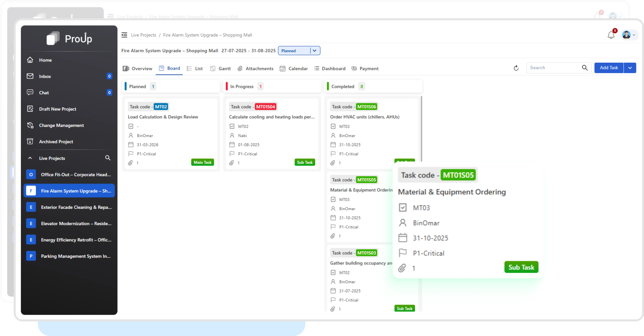
Task: Collapse the Live Projects section
Action: pyautogui.click(x=30, y=158)
